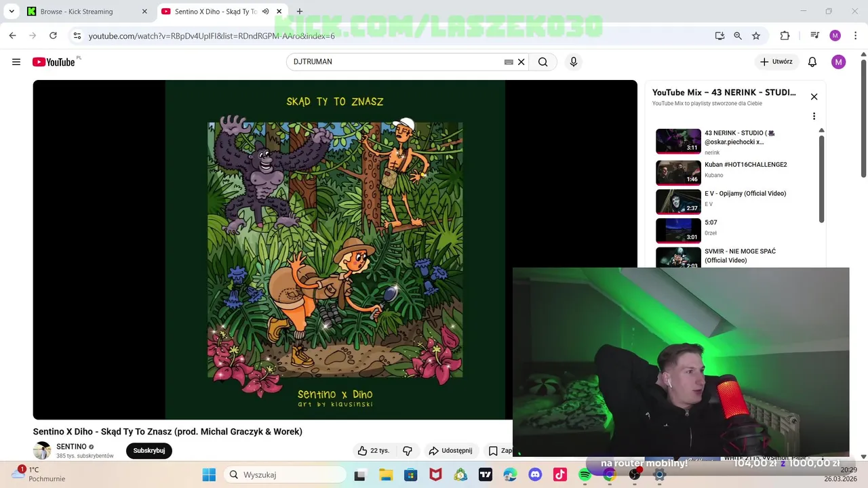Open Windows Start menu
868x488 pixels.
[209, 475]
